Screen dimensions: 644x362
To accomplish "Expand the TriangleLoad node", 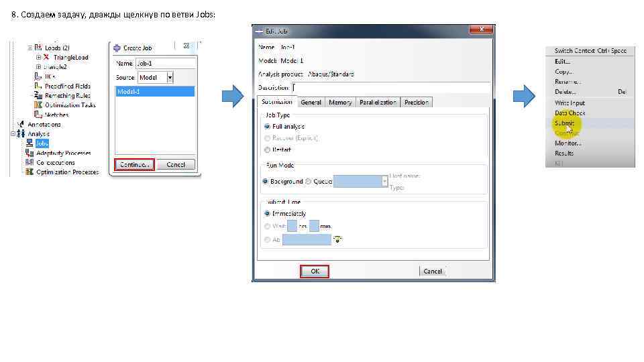I will [39, 57].
